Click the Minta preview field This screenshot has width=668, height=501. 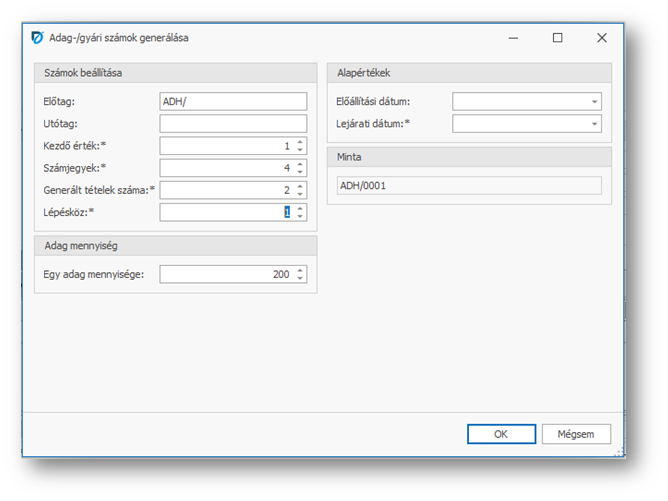point(468,185)
